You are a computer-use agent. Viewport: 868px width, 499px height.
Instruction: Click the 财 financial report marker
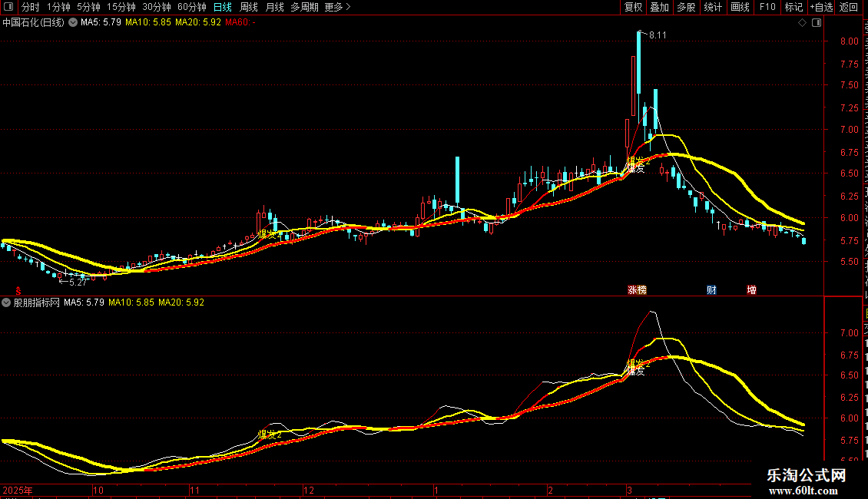coord(711,290)
